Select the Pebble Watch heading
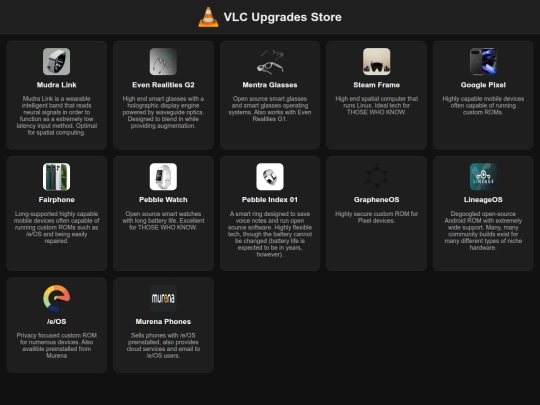 pyautogui.click(x=163, y=200)
